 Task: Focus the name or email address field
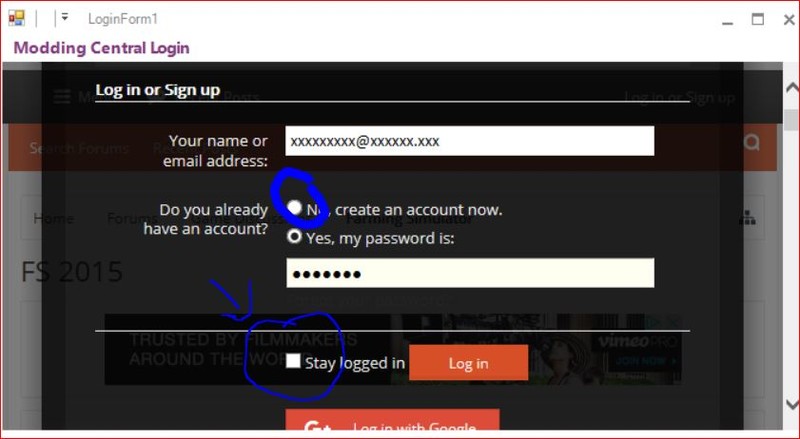coord(469,141)
